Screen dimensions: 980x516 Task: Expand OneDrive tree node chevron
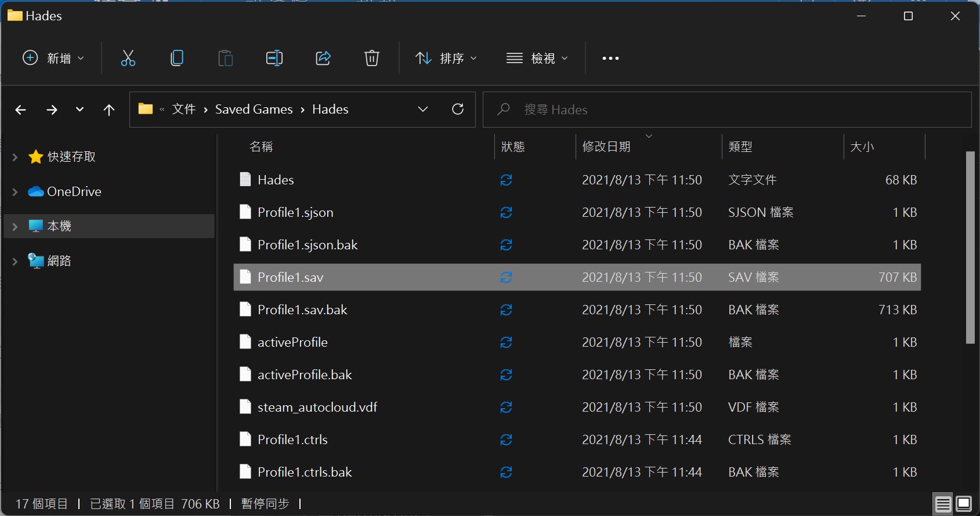click(15, 192)
